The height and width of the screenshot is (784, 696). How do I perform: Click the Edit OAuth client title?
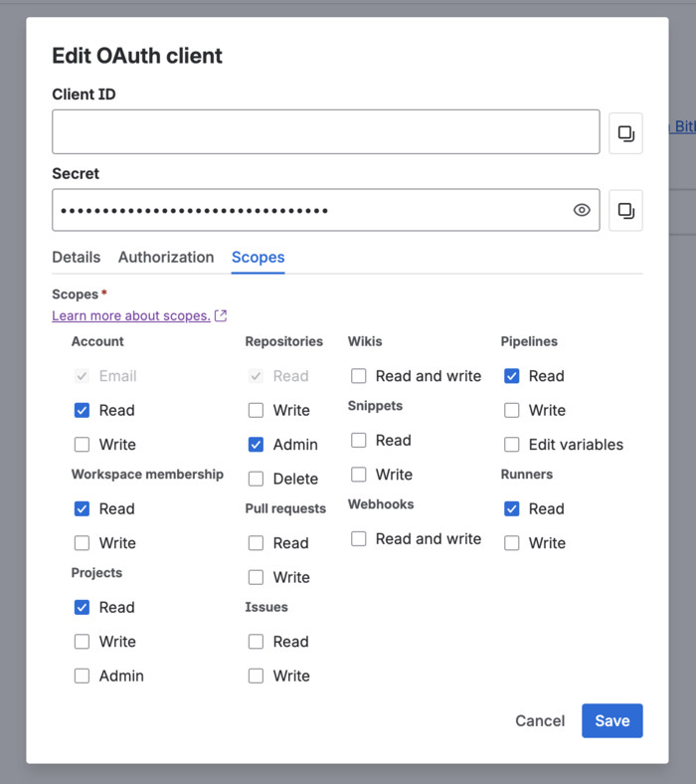[137, 56]
